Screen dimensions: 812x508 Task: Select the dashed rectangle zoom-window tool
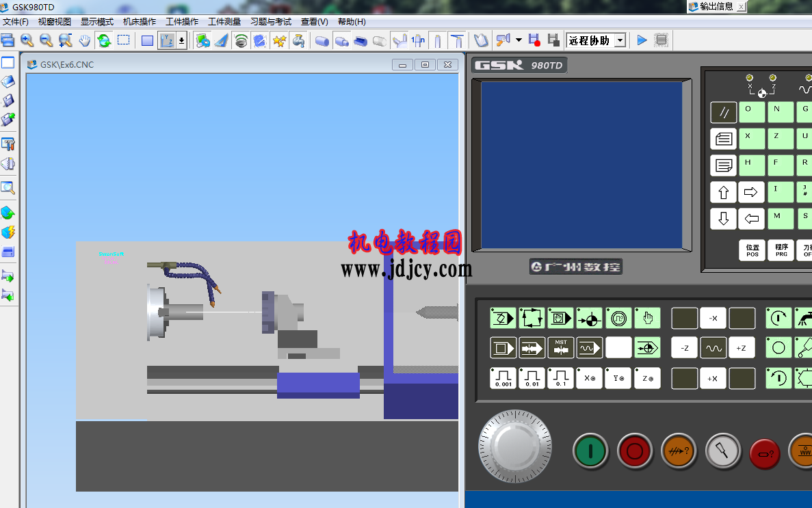tap(123, 40)
